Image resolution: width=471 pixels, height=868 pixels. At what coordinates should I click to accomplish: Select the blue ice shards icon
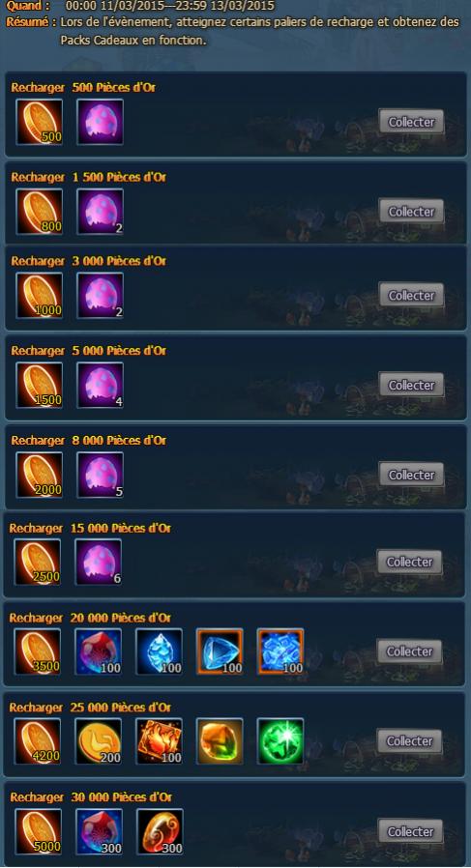click(280, 651)
